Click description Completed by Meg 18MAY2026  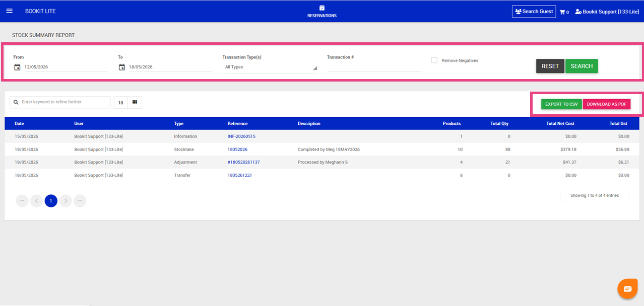tap(329, 149)
